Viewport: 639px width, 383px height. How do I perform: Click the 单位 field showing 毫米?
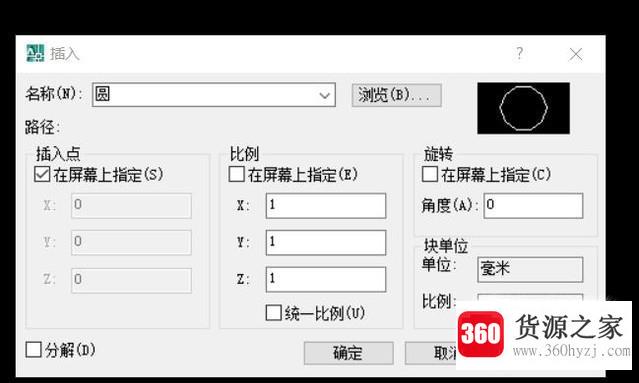click(530, 269)
